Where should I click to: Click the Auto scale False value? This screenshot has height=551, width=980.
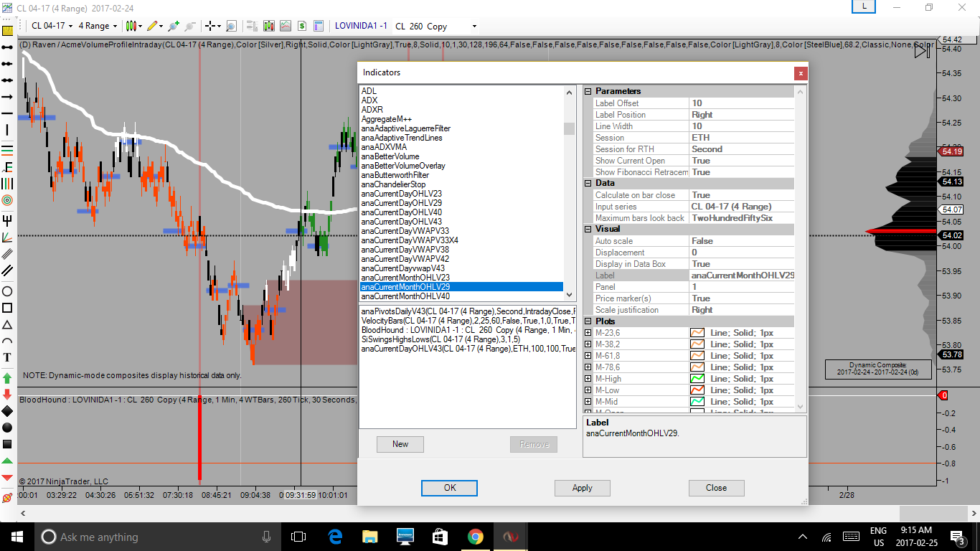click(742, 241)
